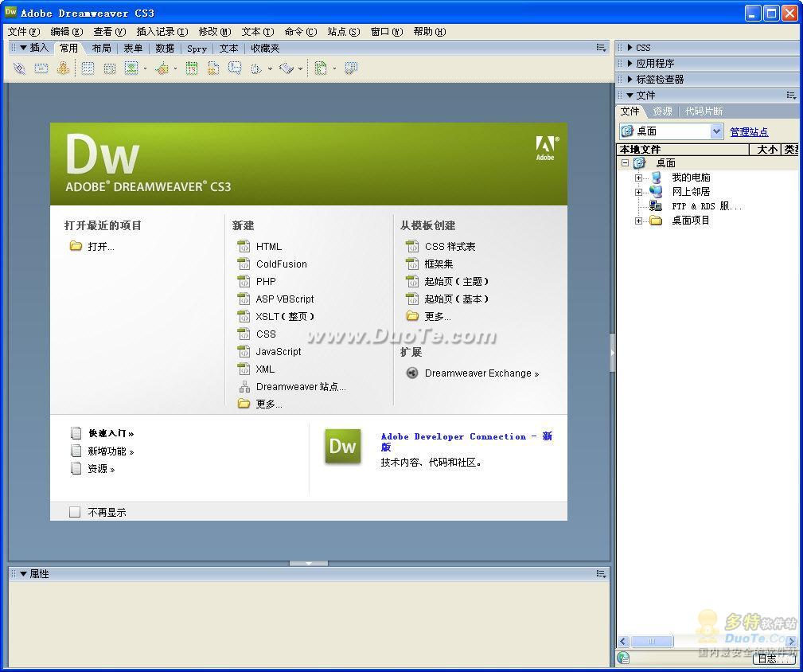Click the Server-Side Include icon

tap(213, 68)
